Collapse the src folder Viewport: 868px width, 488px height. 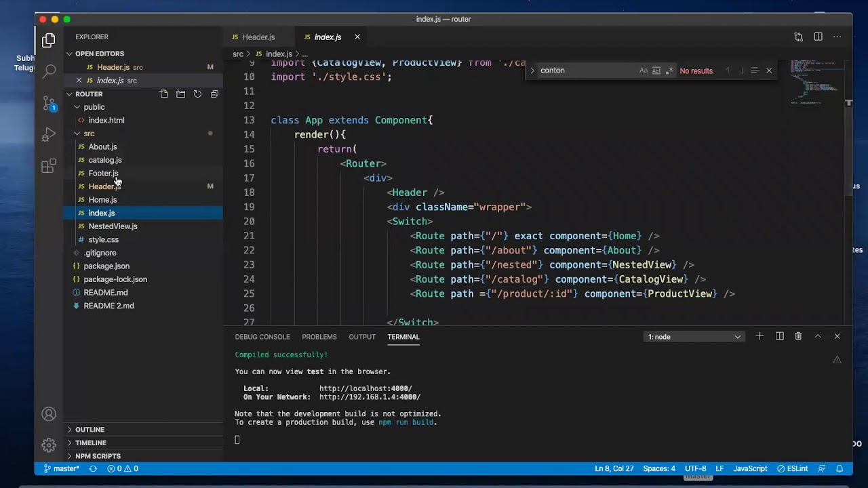[x=88, y=134]
